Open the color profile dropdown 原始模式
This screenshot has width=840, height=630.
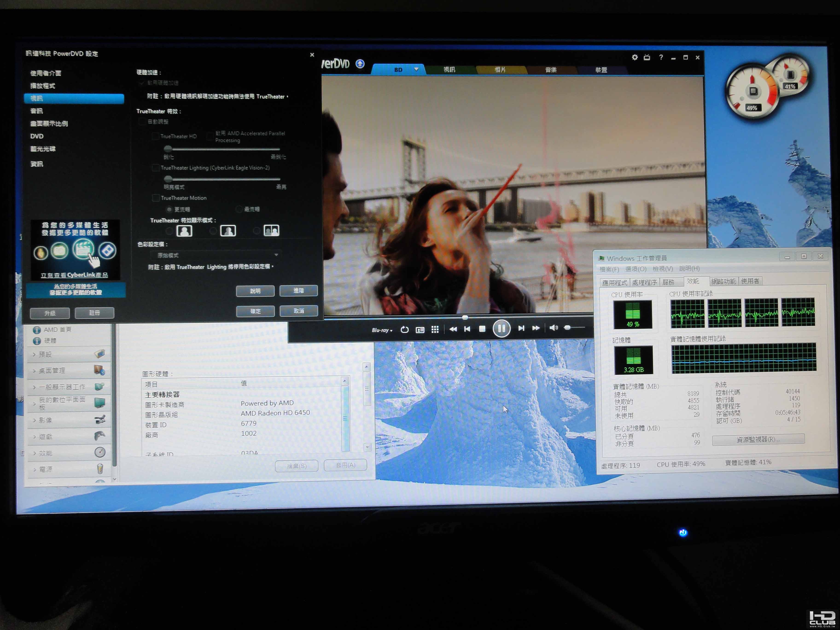pos(216,255)
